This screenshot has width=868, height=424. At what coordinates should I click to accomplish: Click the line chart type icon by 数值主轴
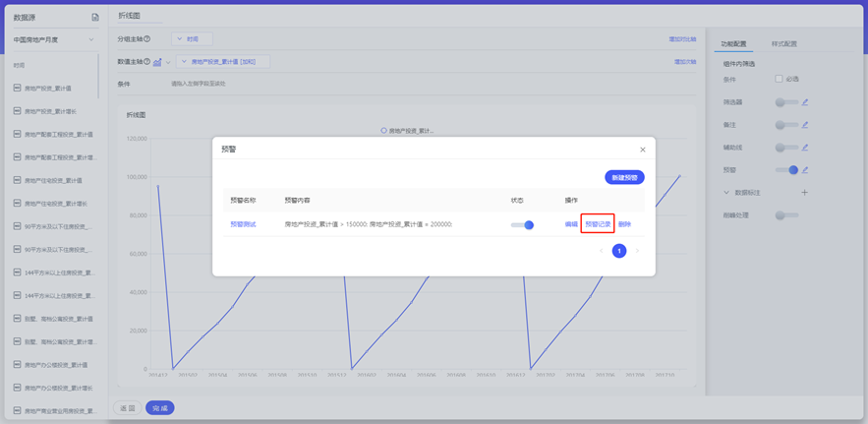(157, 62)
